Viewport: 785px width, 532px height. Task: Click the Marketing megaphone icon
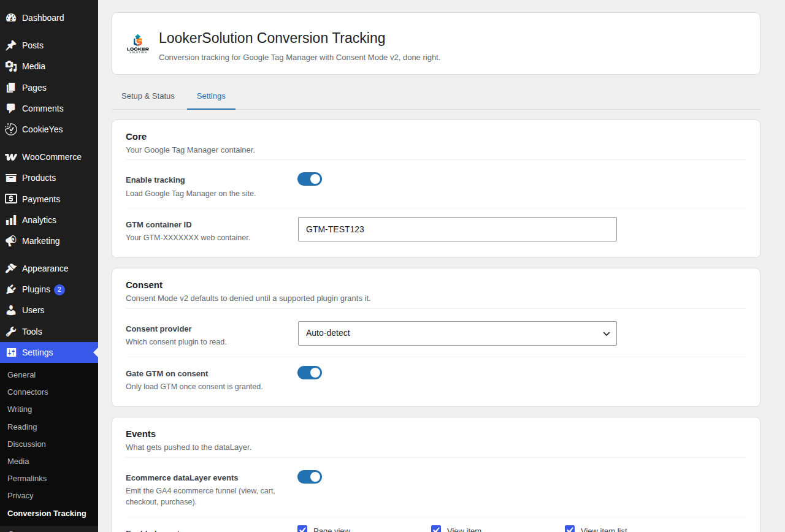pos(11,241)
